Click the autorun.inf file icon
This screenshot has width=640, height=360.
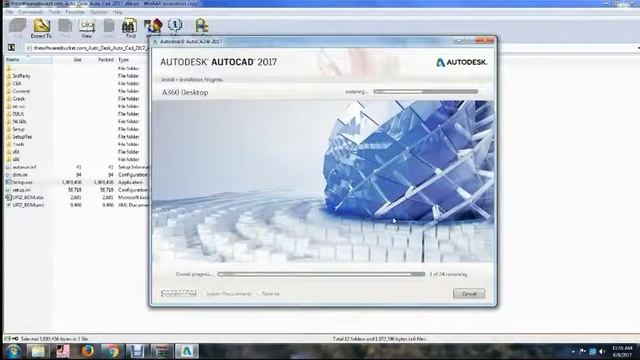click(9, 167)
